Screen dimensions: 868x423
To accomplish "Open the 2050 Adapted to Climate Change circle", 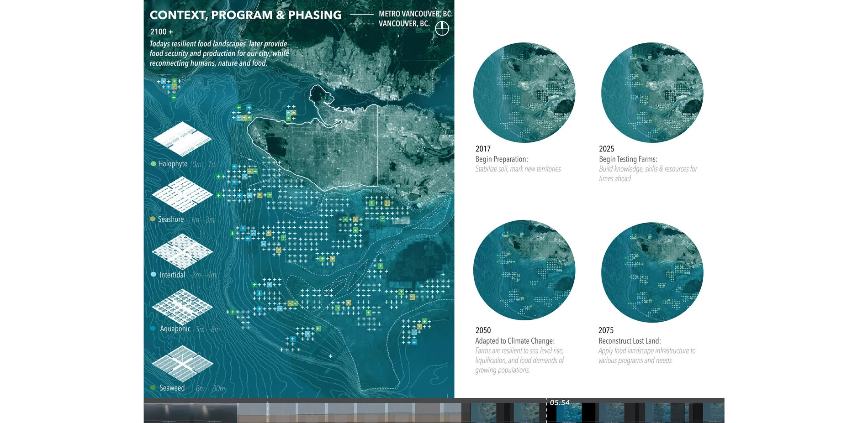I will tap(524, 271).
